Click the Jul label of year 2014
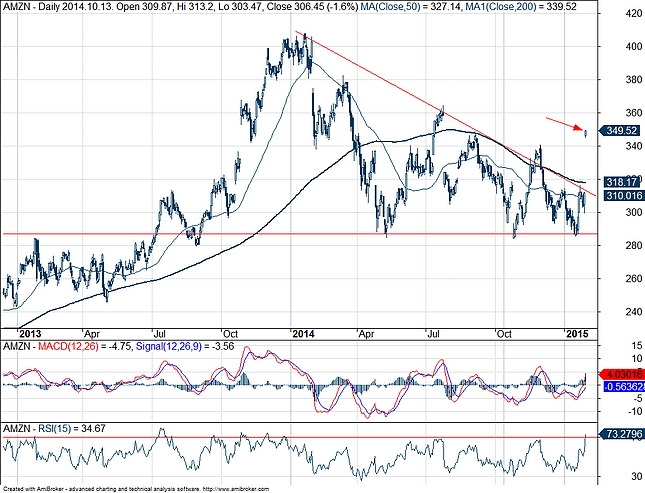The height and width of the screenshot is (493, 645). 434,333
